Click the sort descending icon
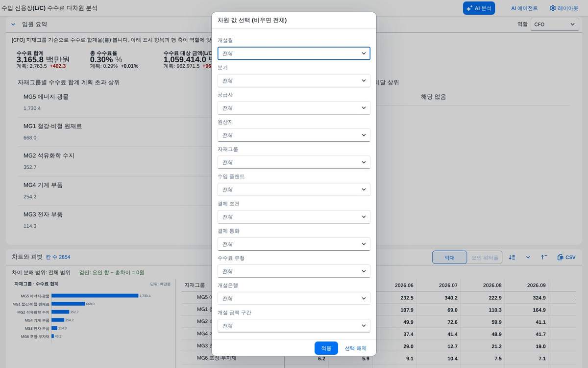The height and width of the screenshot is (368, 588). tap(512, 257)
